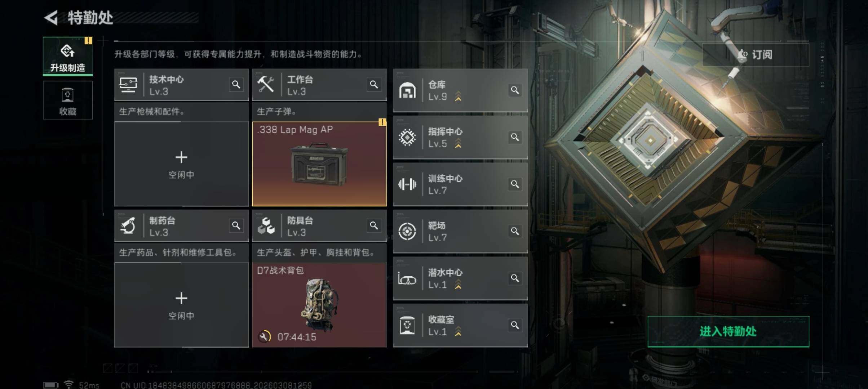Add production in idle 技术中心 slot
The width and height of the screenshot is (868, 389).
(181, 164)
